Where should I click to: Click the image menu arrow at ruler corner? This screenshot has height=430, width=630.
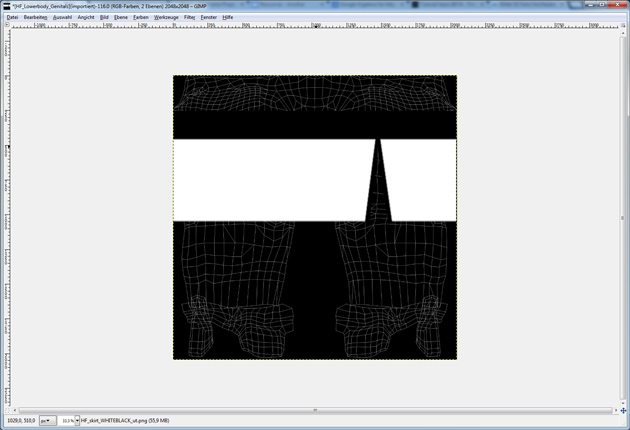[7, 25]
